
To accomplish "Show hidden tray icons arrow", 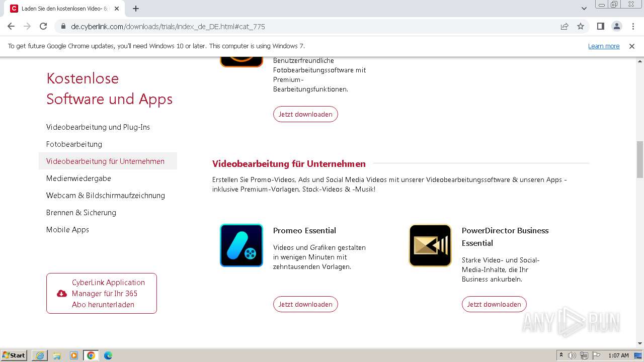I will 561,355.
